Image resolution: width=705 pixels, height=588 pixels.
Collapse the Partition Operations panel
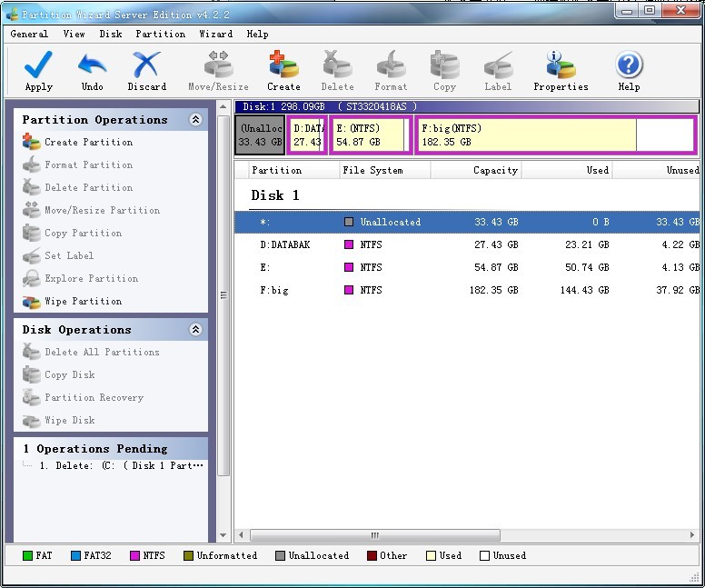tap(195, 119)
